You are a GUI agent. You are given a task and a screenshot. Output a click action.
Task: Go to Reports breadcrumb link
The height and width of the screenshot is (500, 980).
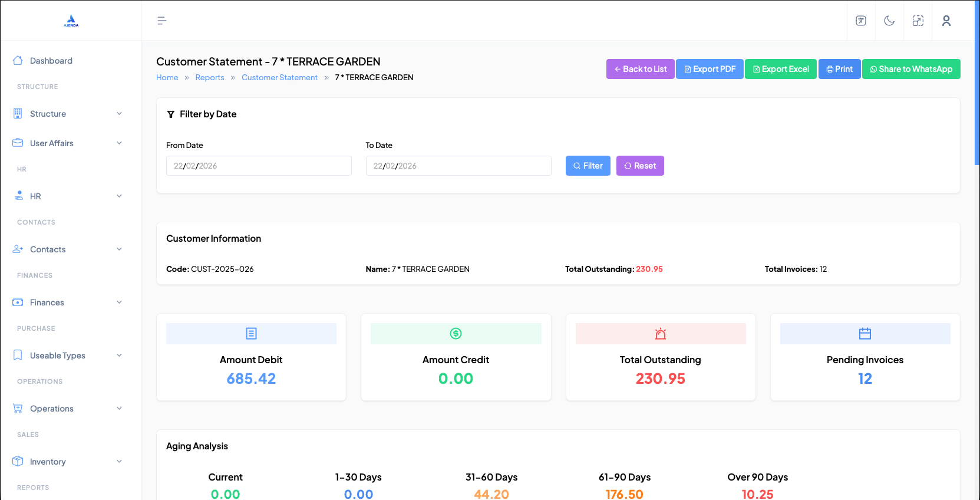click(210, 77)
